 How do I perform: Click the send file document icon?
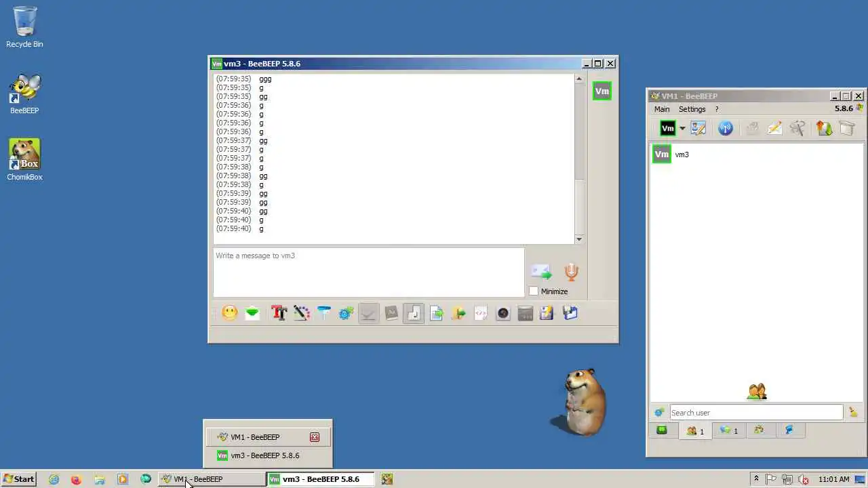(436, 313)
